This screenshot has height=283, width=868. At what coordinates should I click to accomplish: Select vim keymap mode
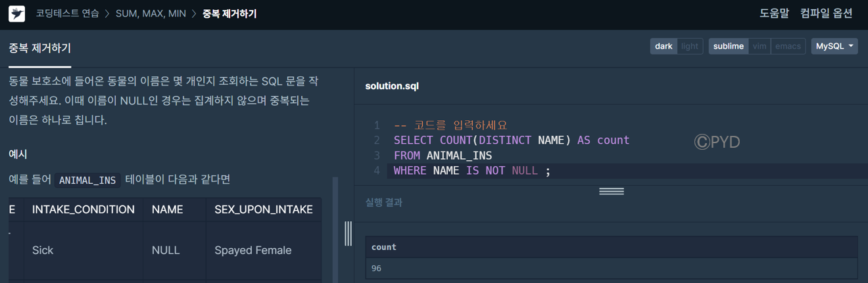click(x=759, y=46)
